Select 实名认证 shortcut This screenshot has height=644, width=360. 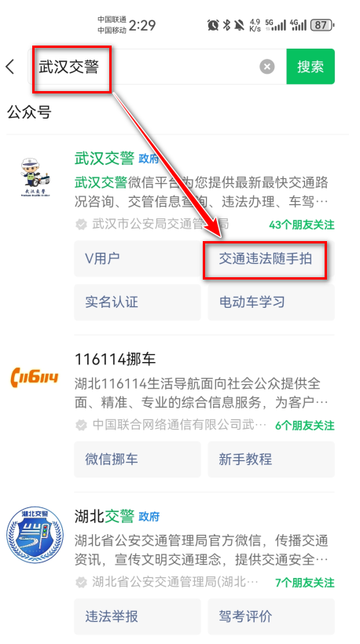(138, 302)
